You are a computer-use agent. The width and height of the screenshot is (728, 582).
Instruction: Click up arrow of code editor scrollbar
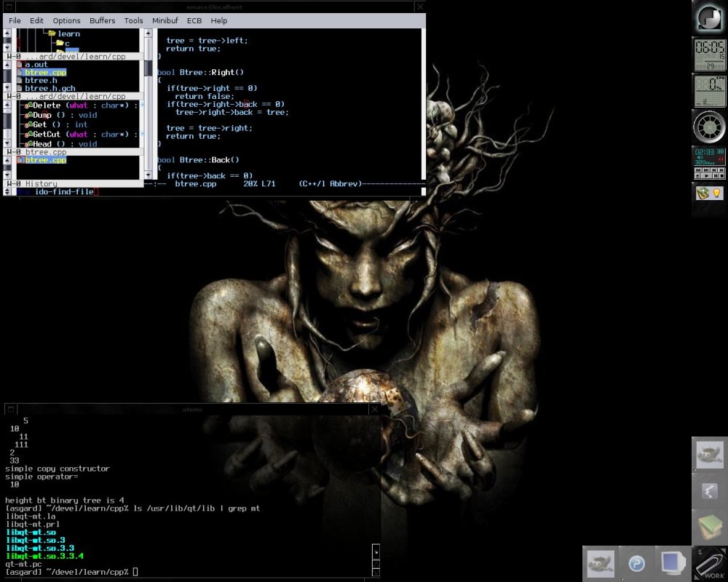tap(148, 33)
